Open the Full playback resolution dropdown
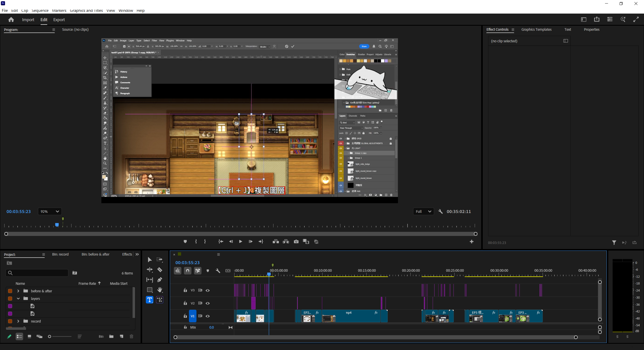Viewport: 644px width, 350px height. [x=423, y=212]
